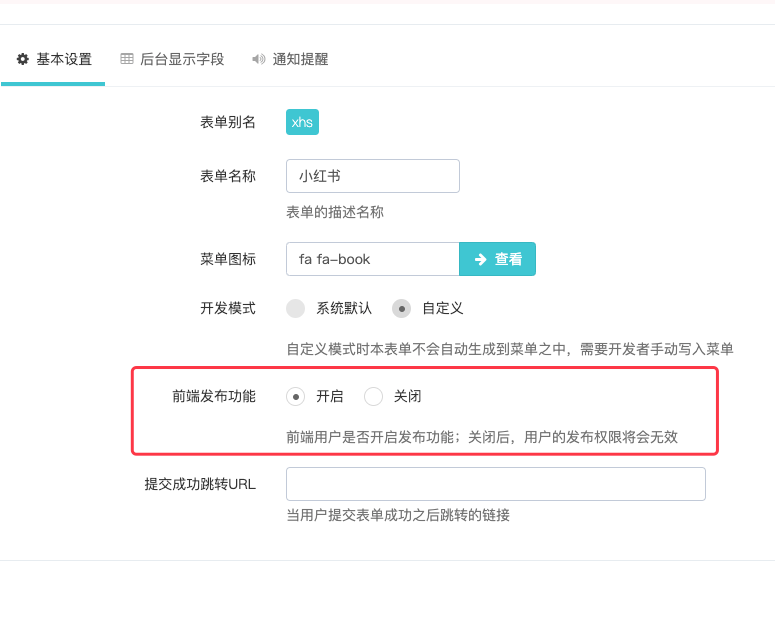Click the 自定义模式时本表单 help text
This screenshot has height=629, width=775.
[510, 349]
